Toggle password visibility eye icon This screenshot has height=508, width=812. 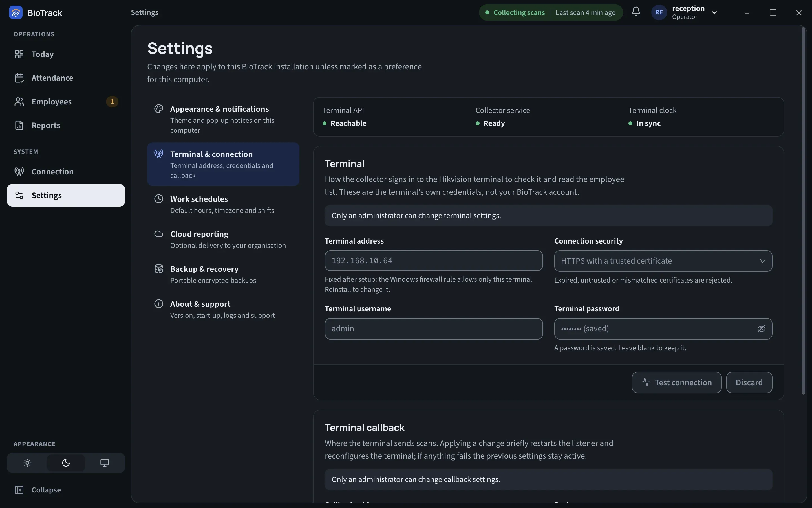(x=761, y=329)
